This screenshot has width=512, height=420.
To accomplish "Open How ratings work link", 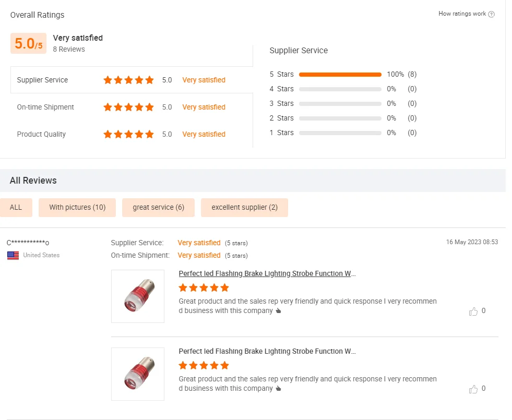I will pos(462,14).
